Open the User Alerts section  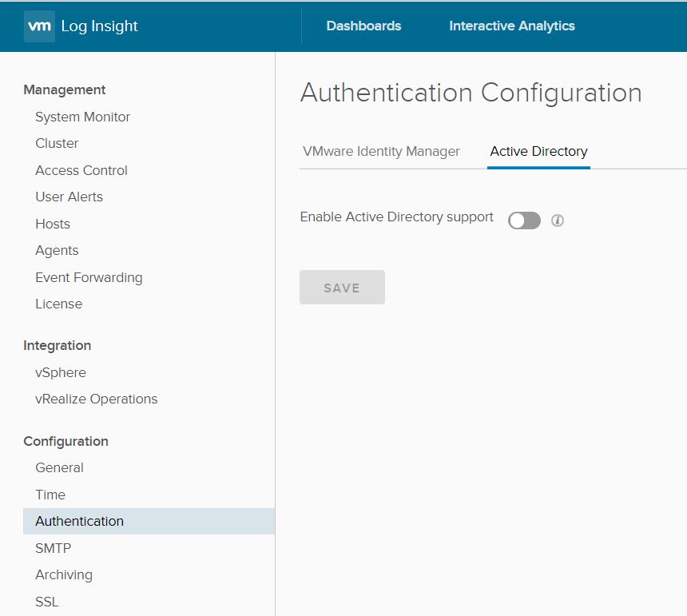click(x=69, y=197)
